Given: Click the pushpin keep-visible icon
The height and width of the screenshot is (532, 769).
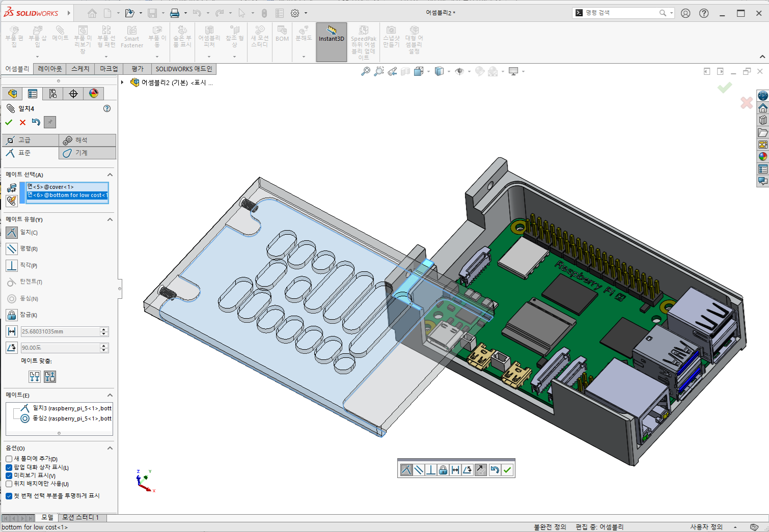Looking at the screenshot, I should pos(49,122).
